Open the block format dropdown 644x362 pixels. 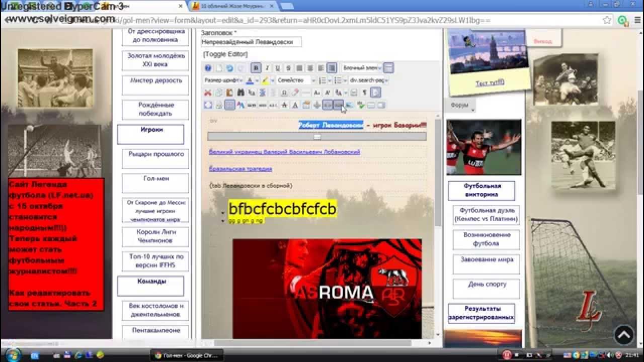tap(363, 68)
